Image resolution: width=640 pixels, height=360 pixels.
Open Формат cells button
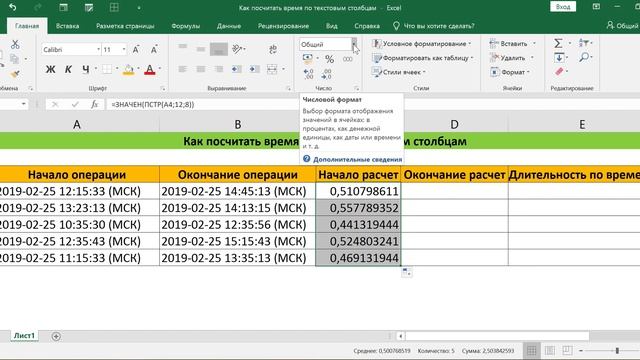tap(509, 72)
